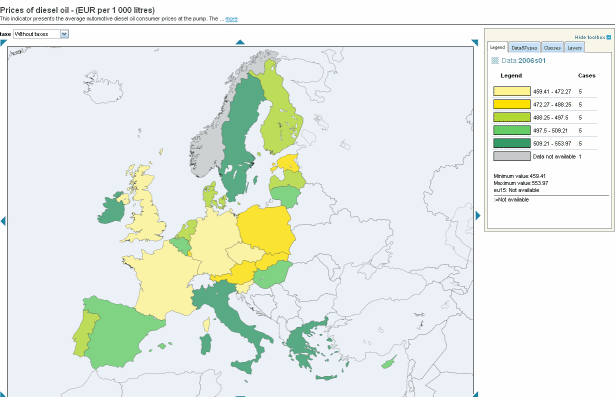Open the Data&Types tab
The image size is (615, 397).
point(524,48)
